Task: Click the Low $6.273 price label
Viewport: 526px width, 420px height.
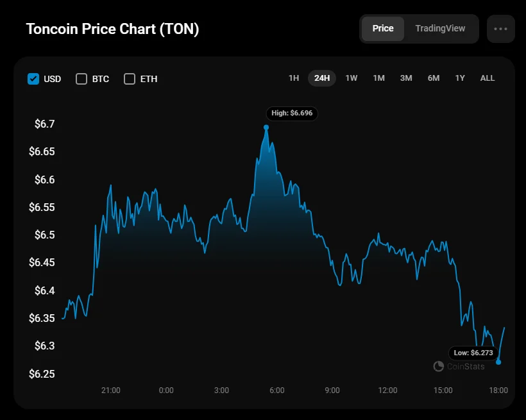Action: tap(475, 353)
